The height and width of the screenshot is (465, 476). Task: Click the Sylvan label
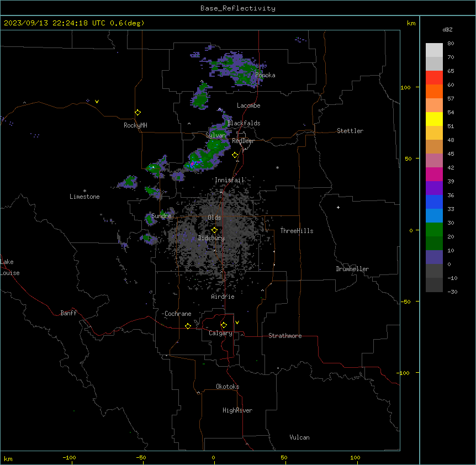[x=215, y=135]
